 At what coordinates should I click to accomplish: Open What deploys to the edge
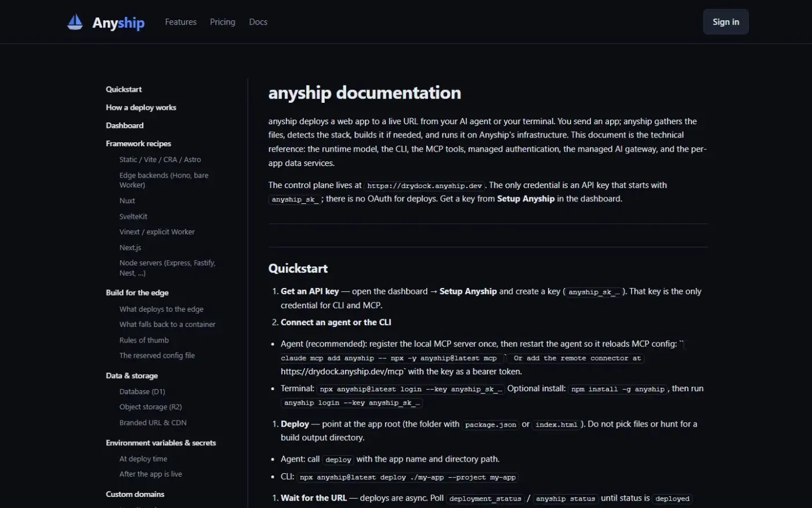coord(161,309)
